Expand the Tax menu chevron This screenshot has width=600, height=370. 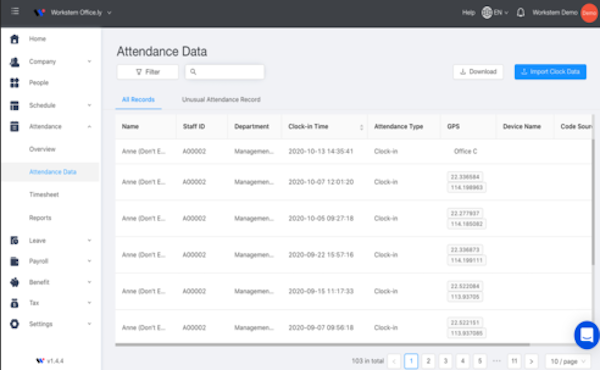(89, 303)
